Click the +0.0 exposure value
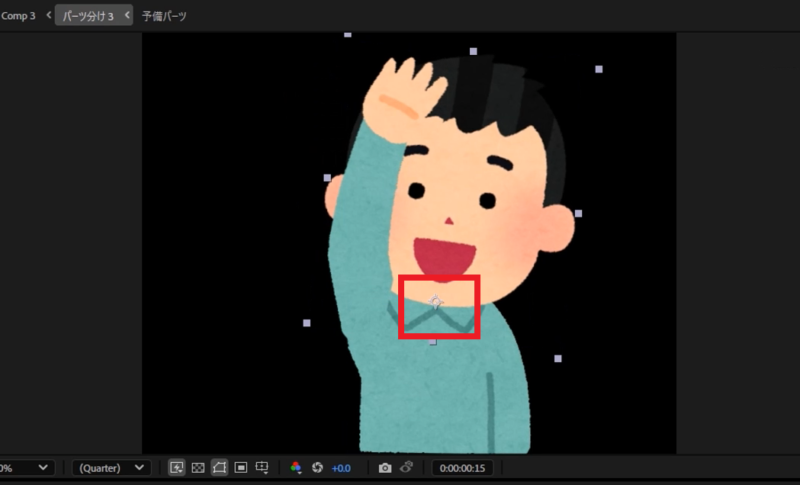800x485 pixels. pyautogui.click(x=341, y=468)
